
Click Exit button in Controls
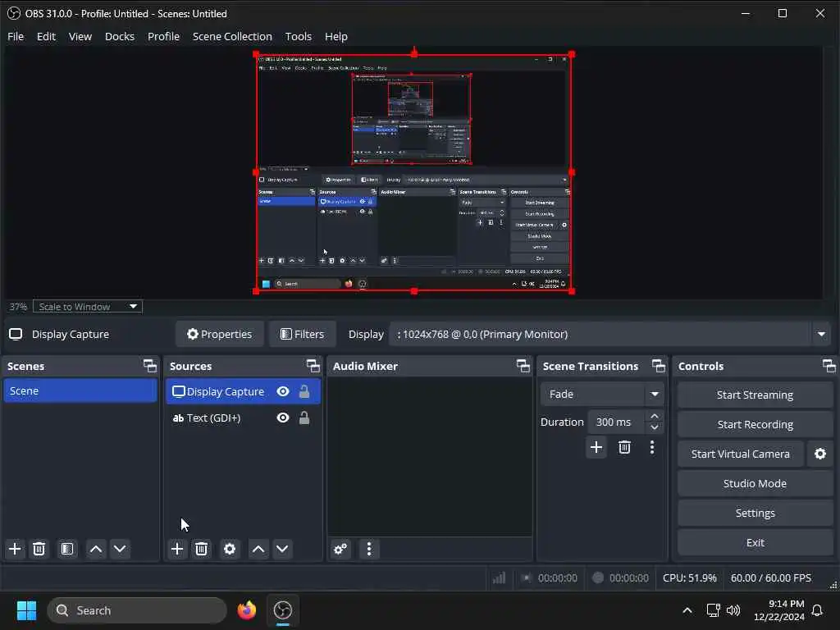click(755, 543)
